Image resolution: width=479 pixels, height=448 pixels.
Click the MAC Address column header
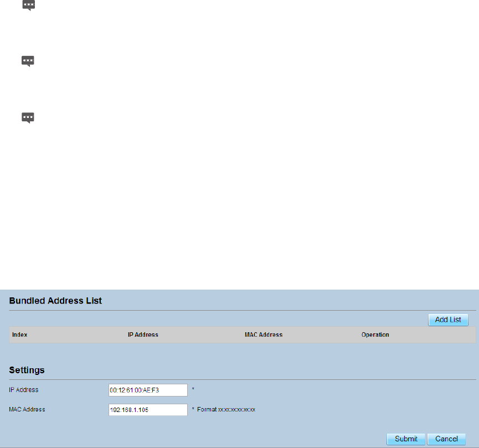(264, 334)
